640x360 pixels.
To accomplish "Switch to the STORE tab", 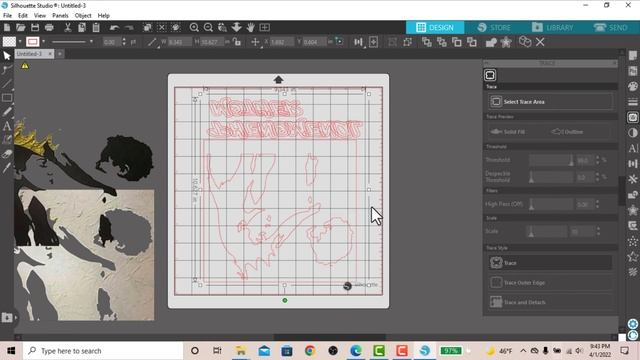I will tap(494, 27).
